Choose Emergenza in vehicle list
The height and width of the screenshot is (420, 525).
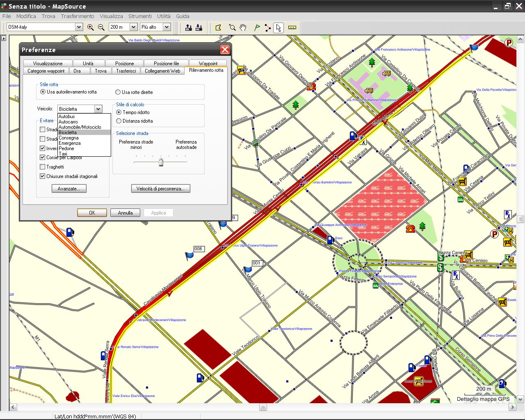[x=84, y=143]
